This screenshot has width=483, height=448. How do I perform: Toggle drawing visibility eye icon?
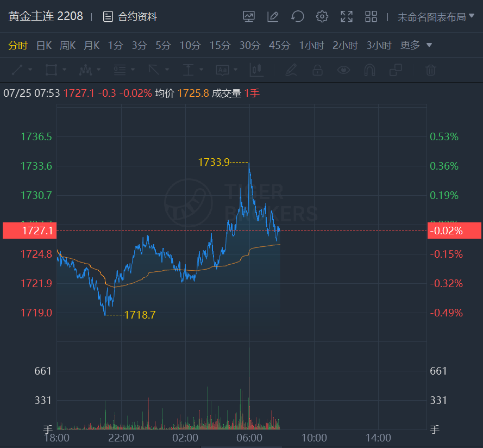(x=343, y=70)
